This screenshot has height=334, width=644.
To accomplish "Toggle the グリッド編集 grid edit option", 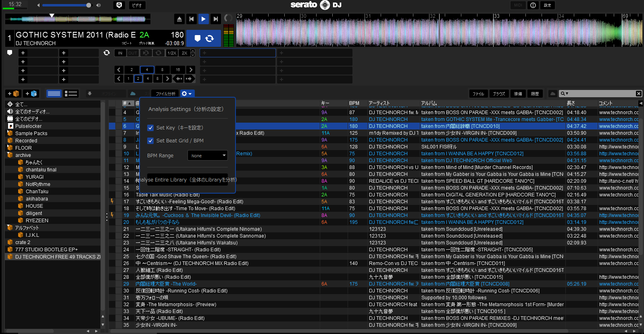I will coord(146,43).
